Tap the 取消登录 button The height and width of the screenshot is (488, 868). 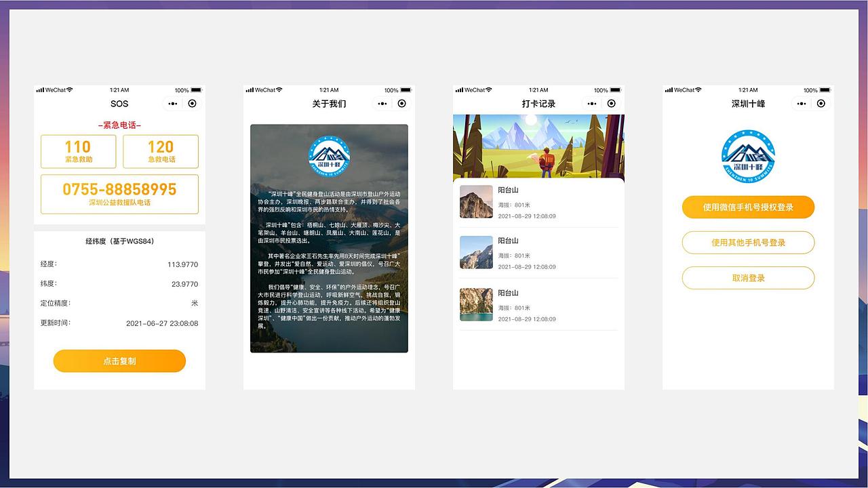(x=748, y=278)
